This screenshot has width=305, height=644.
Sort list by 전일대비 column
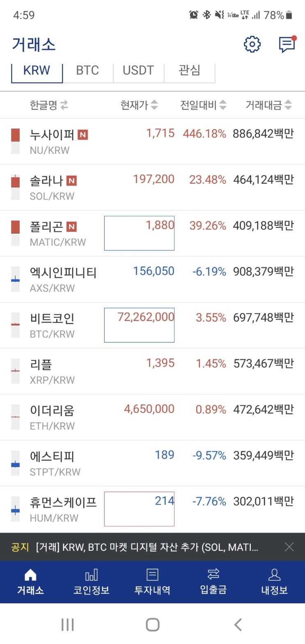[203, 105]
